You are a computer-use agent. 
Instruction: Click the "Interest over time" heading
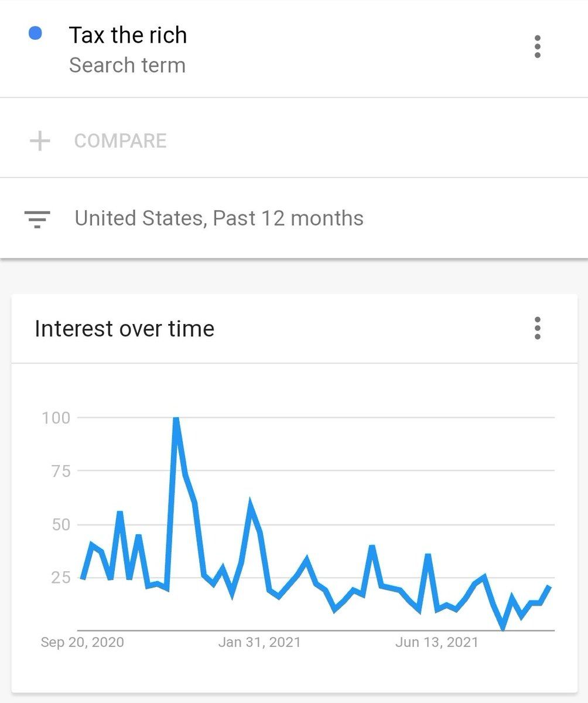pos(124,329)
